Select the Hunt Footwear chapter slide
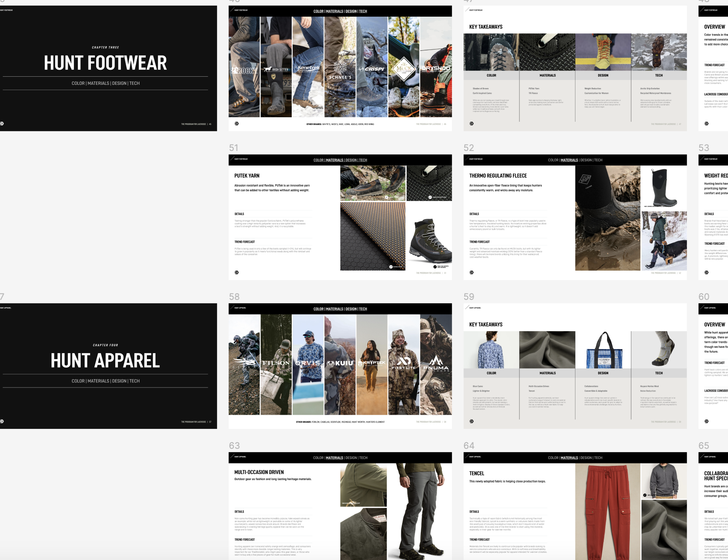728x560 pixels. (108, 68)
